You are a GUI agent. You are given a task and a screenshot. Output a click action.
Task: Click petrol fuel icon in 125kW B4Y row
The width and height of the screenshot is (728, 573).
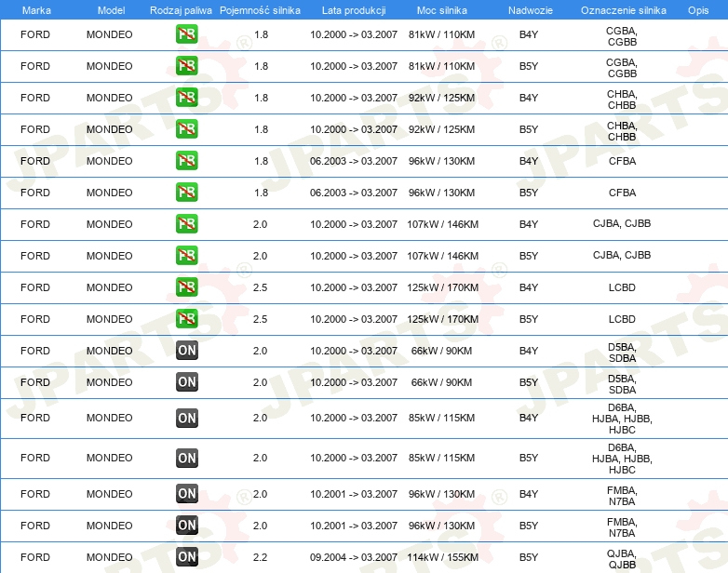coord(186,286)
